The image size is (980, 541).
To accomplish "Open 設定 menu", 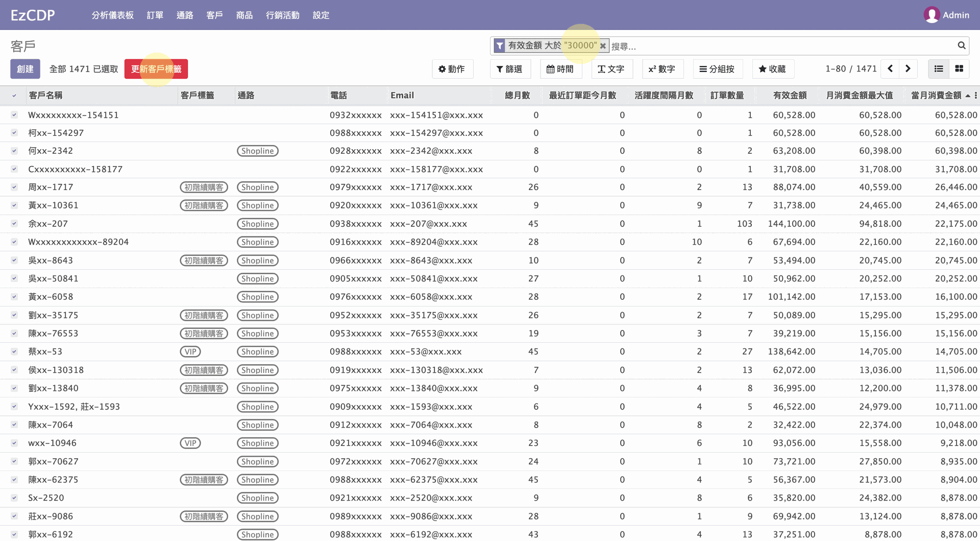I will pos(321,15).
